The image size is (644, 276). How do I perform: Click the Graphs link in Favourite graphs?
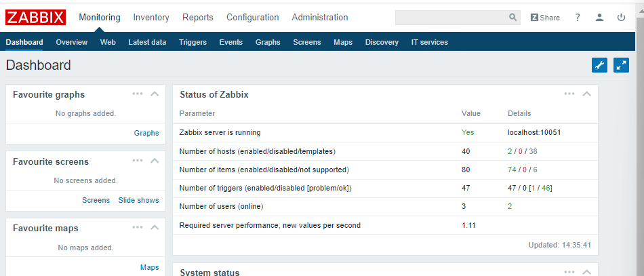coord(146,133)
